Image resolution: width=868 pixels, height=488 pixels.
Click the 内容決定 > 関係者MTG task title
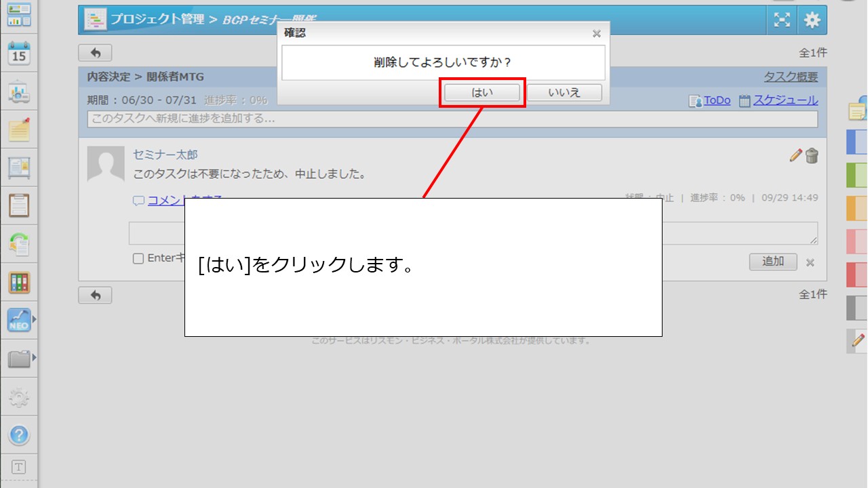(145, 77)
